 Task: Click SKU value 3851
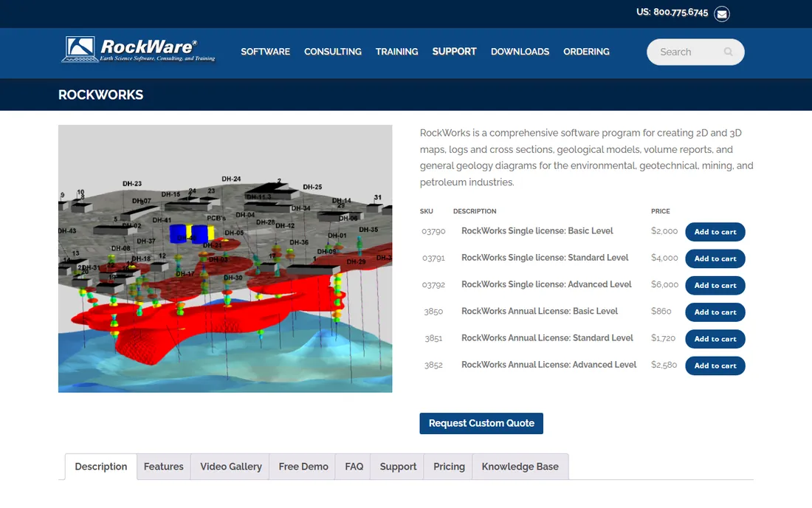[433, 338]
